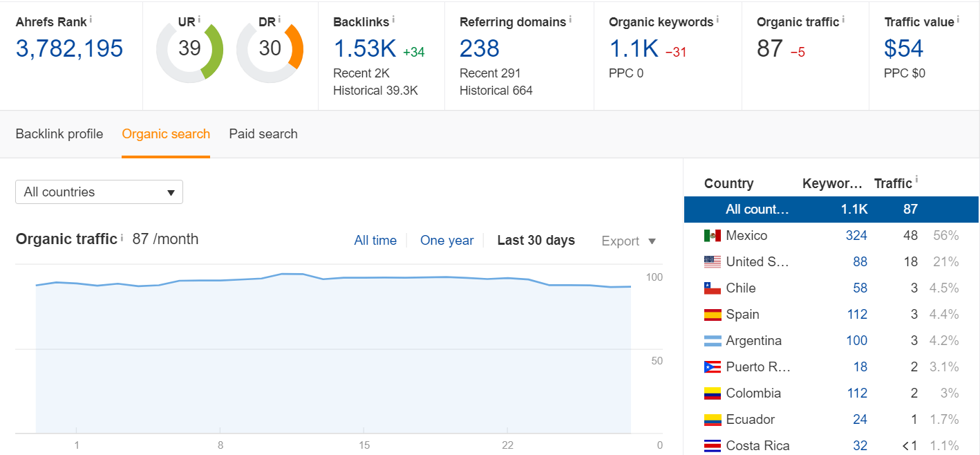The image size is (980, 455).
Task: Click the info icon beside Backlinks
Action: click(x=394, y=19)
